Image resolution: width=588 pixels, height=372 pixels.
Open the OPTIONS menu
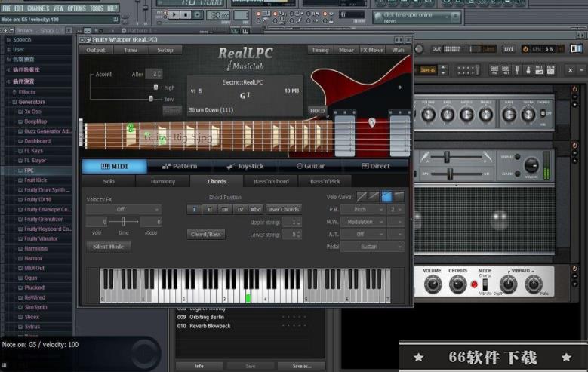pos(76,8)
